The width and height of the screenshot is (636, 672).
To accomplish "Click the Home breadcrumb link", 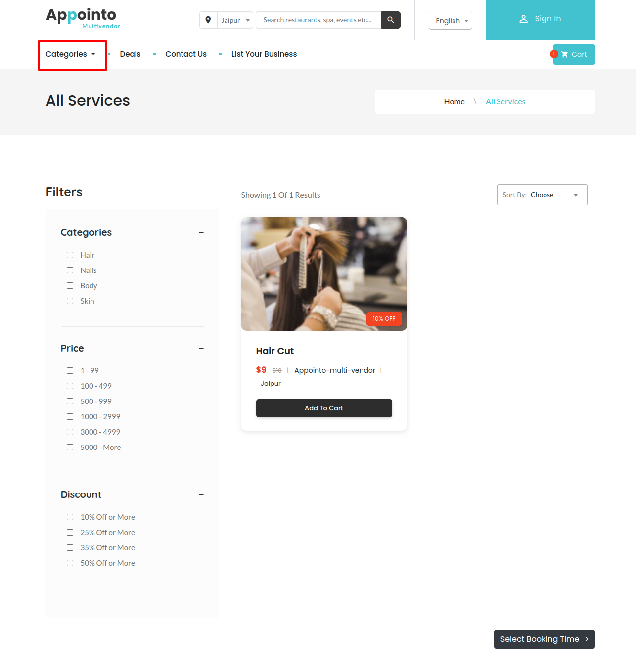I will point(454,102).
